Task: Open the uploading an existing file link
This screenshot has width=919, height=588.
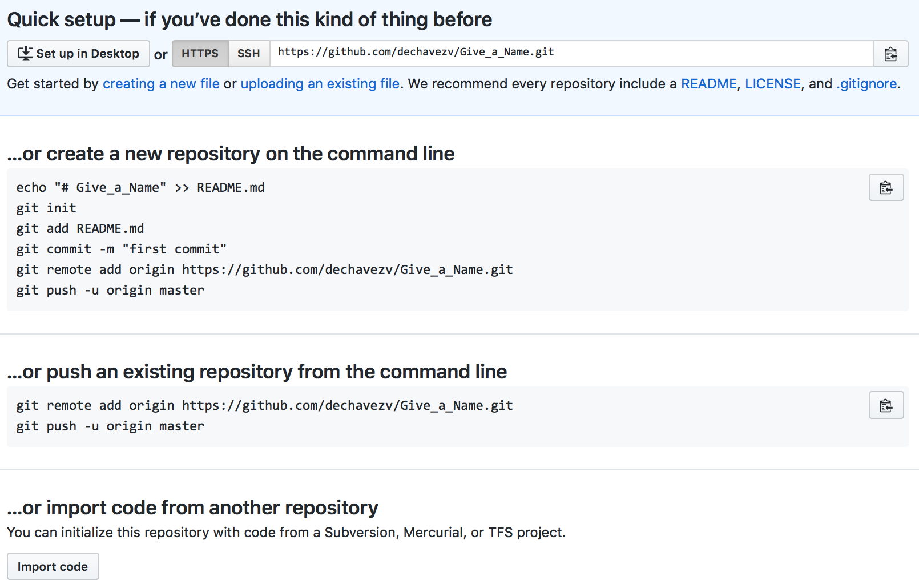Action: click(x=320, y=84)
